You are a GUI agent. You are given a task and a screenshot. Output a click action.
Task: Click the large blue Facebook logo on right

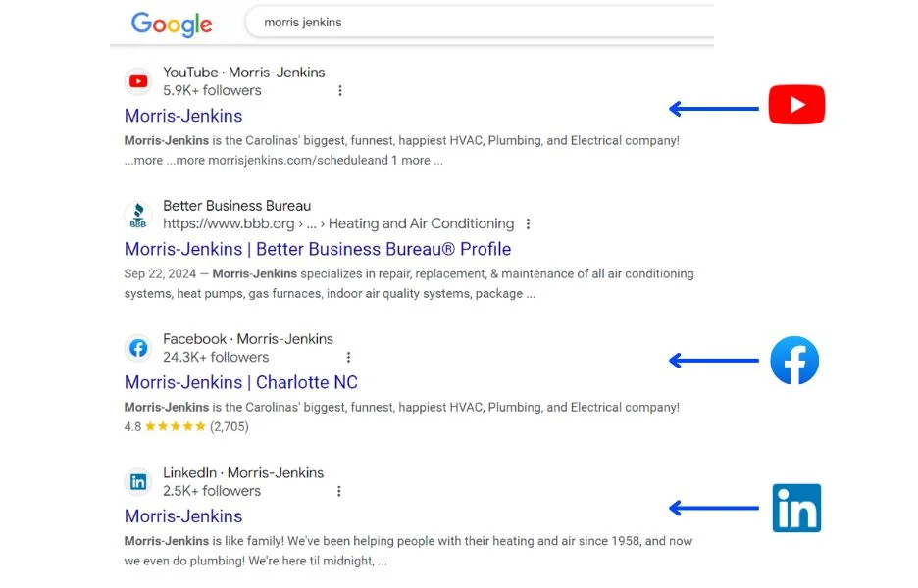794,361
